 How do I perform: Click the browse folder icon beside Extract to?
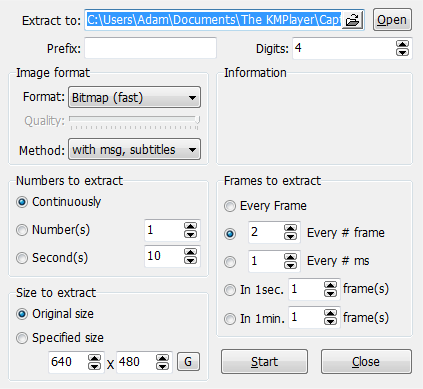coord(352,20)
